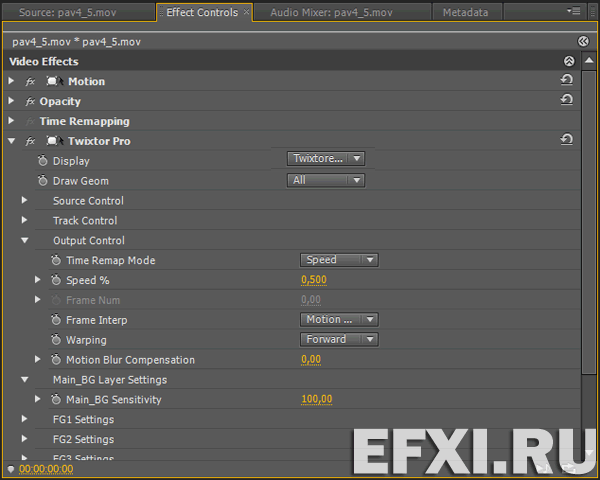Expand the Opacity effect properties
Viewport: 600px width, 480px height.
[x=11, y=101]
